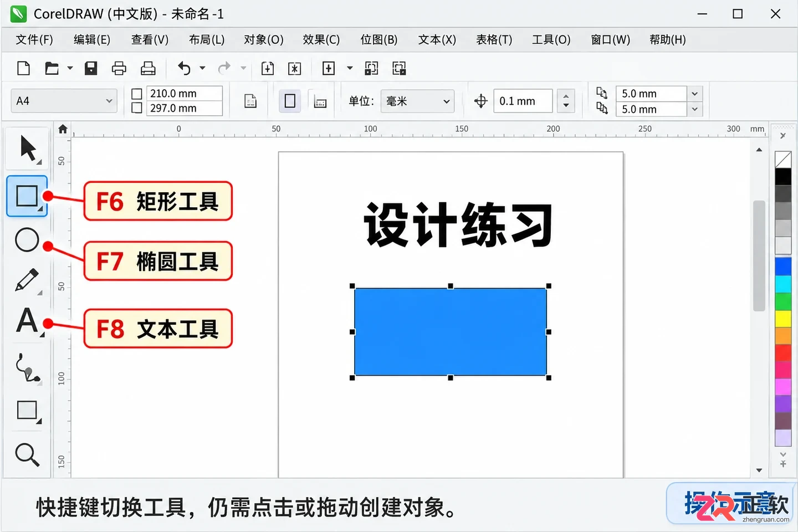Expand the dropdown arrow next to Open
This screenshot has height=532, width=798.
(70, 68)
